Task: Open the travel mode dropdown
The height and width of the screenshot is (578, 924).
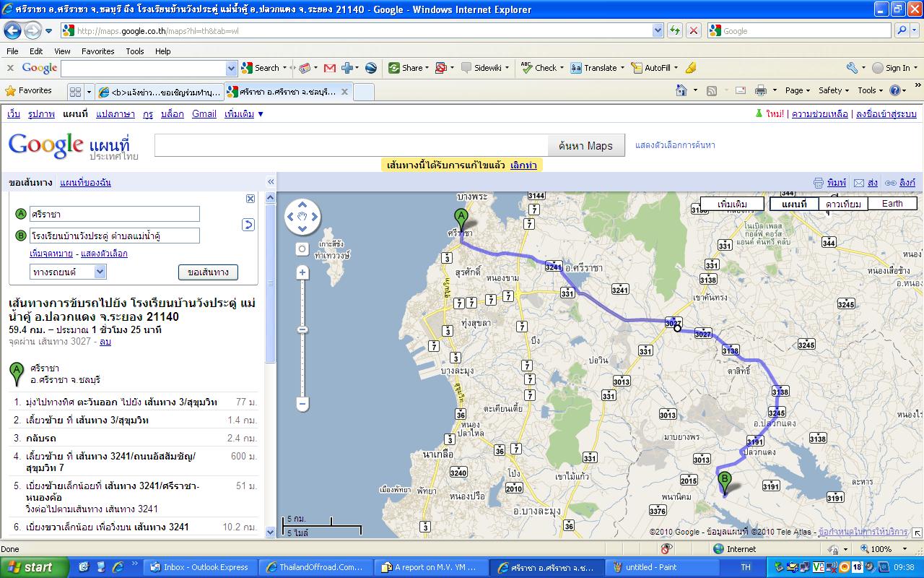Action: coord(69,272)
